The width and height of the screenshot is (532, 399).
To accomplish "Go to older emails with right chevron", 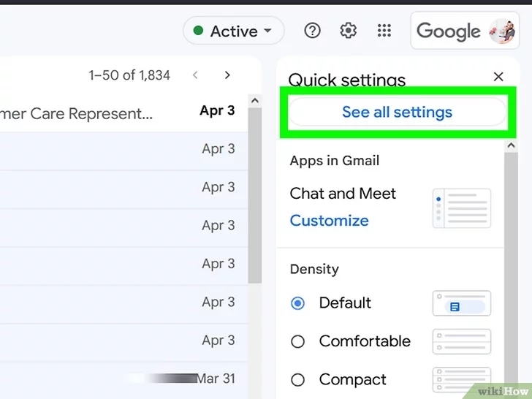I will (227, 75).
